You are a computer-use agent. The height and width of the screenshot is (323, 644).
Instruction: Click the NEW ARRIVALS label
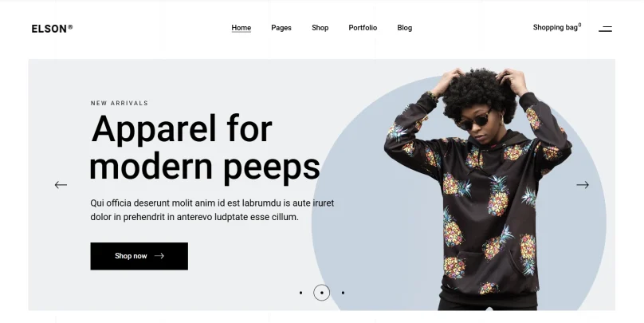[119, 103]
